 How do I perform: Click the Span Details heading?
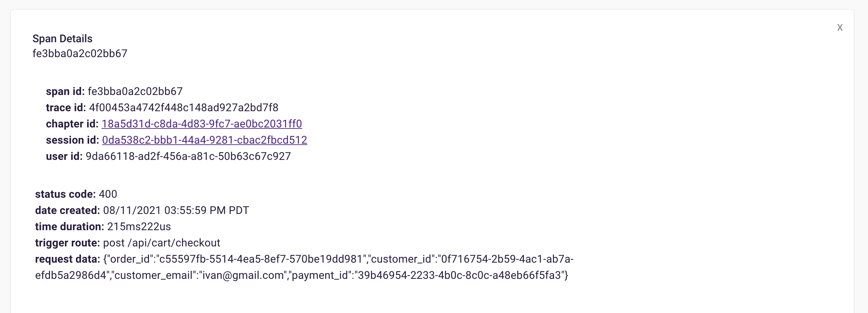[62, 39]
